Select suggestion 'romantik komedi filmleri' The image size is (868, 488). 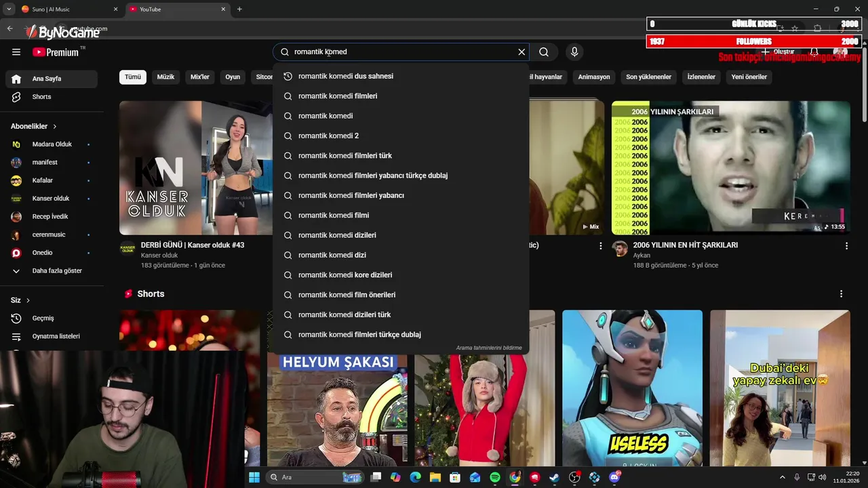401,96
